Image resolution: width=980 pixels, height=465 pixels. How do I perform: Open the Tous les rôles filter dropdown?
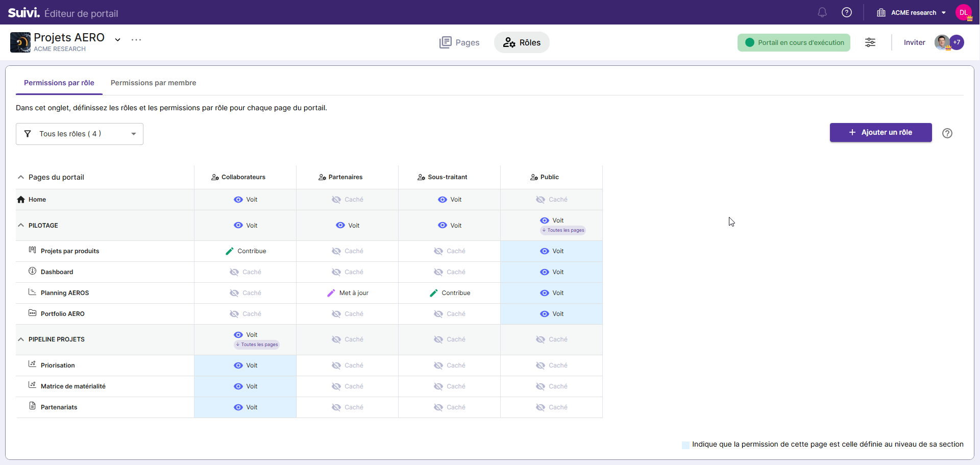tap(80, 134)
